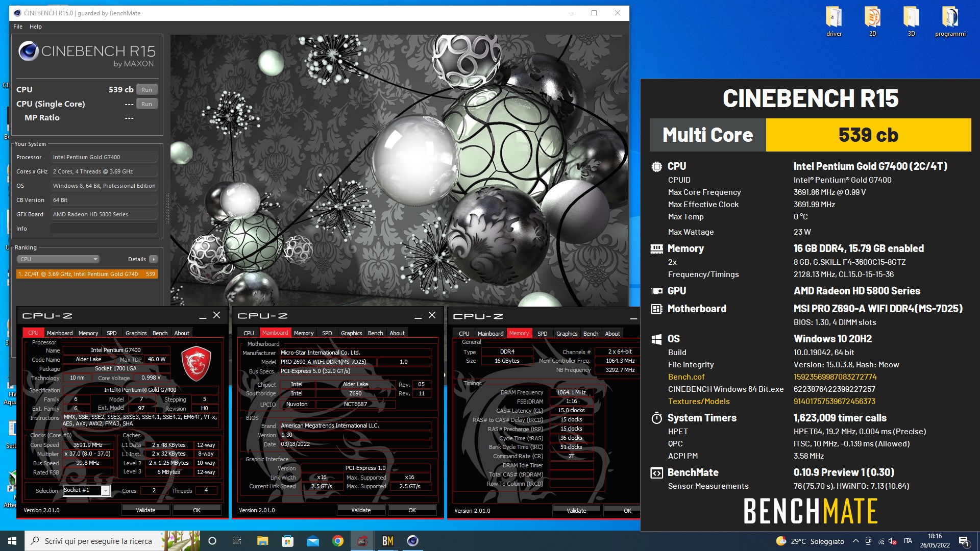Screen dimensions: 980x551
Task: Click the System Timers stopwatch icon
Action: point(656,418)
